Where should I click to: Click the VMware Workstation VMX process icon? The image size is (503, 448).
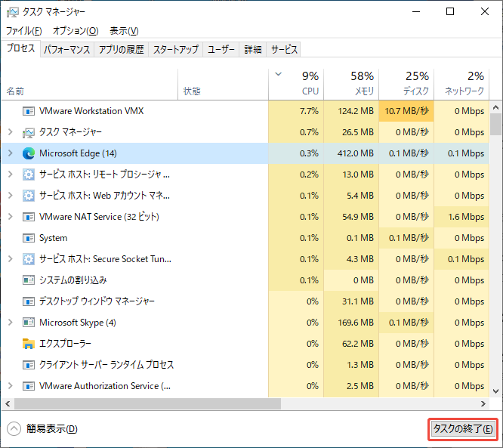(x=29, y=111)
